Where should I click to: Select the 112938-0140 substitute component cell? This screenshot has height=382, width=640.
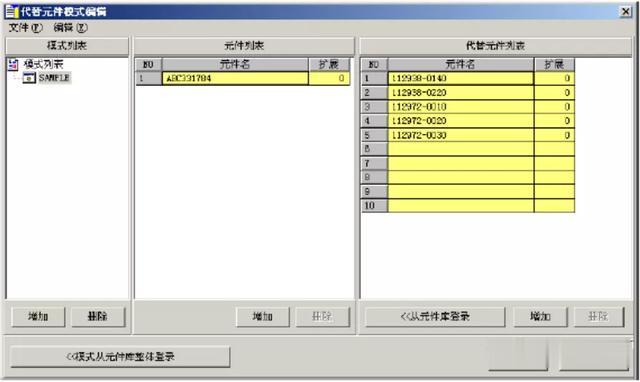(460, 78)
